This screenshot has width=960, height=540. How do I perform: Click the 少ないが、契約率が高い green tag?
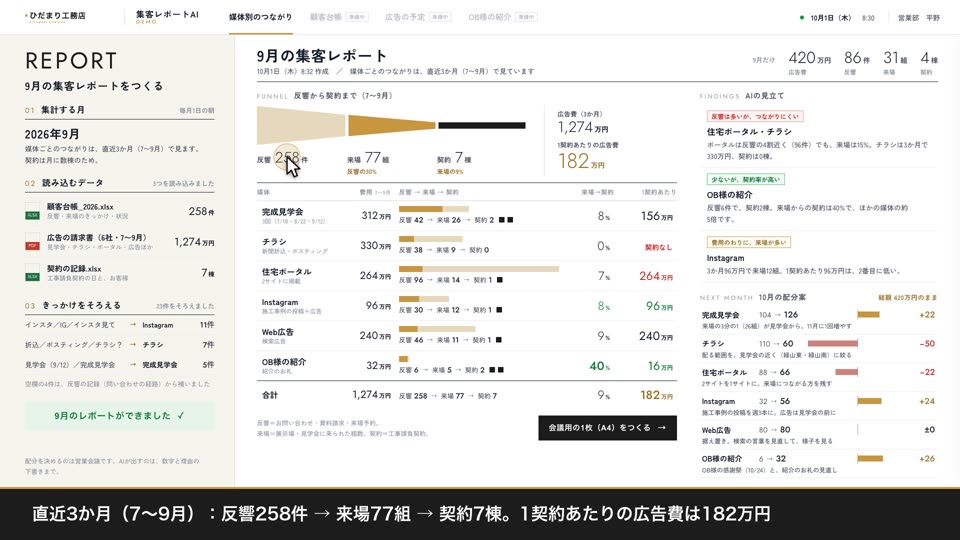(745, 179)
